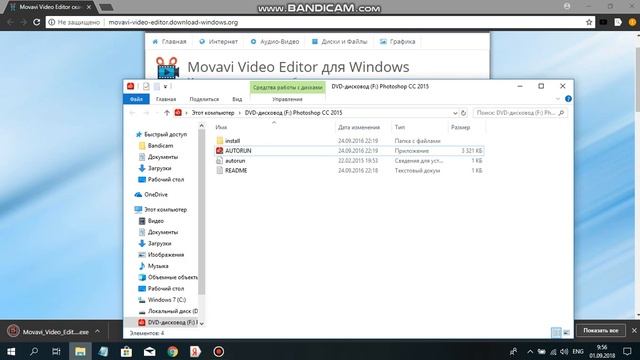Sort by Тип column header
The width and height of the screenshot is (640, 360).
(x=400, y=127)
